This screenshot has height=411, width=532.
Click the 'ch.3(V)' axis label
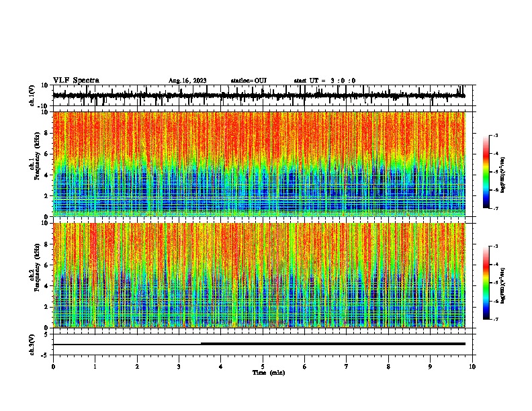[x=32, y=345]
